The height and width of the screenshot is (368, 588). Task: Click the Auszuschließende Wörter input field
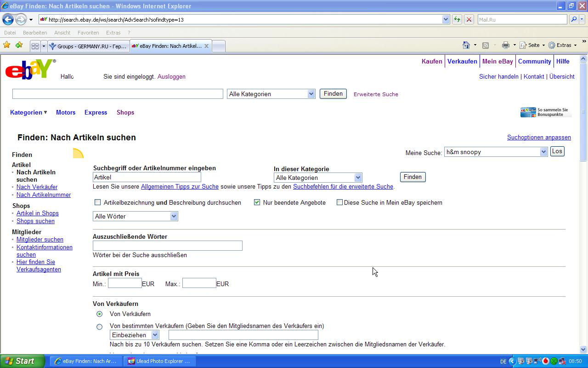[168, 246]
